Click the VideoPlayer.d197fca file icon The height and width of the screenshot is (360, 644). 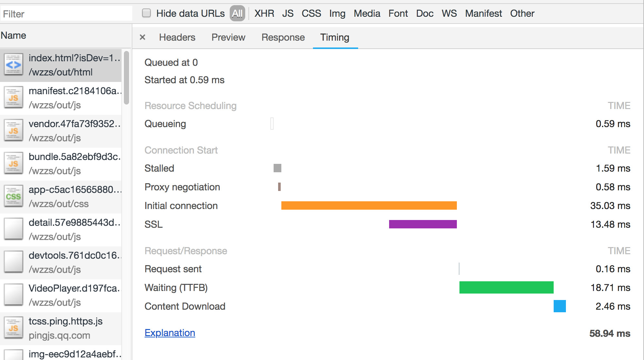click(13, 295)
